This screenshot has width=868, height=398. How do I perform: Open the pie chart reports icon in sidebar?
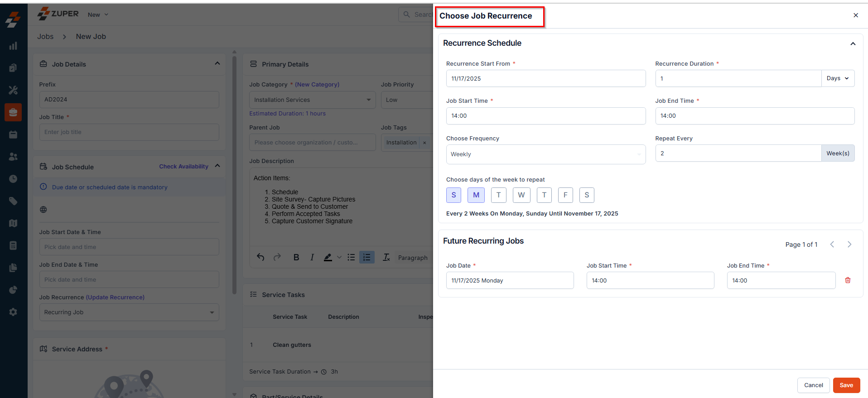point(13,290)
